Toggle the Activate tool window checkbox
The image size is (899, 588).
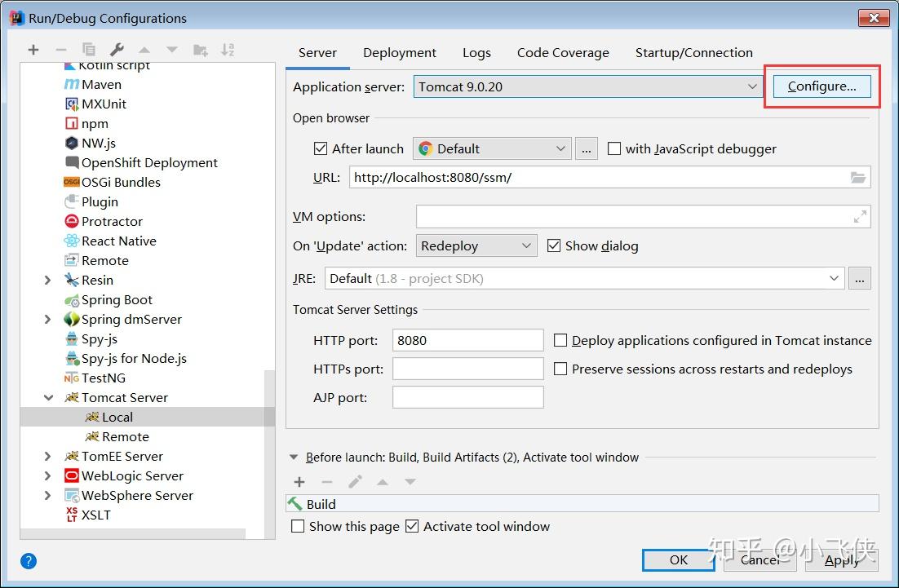[412, 526]
